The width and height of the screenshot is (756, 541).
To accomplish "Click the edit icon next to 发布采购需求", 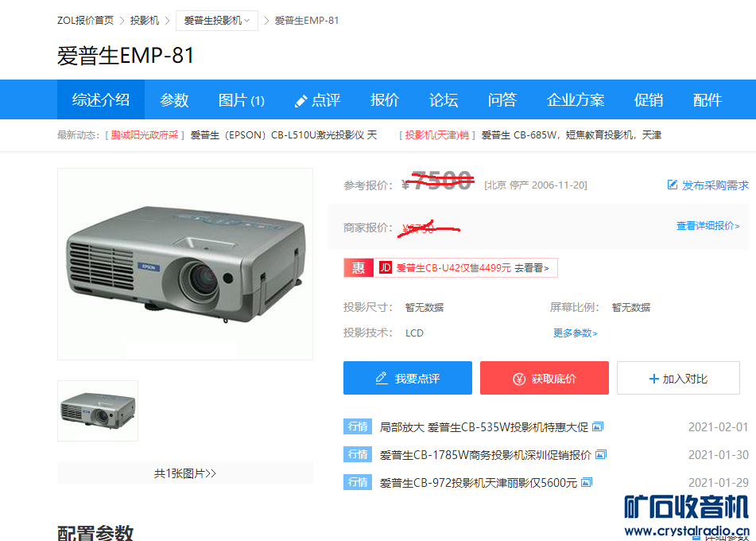I will pos(672,185).
